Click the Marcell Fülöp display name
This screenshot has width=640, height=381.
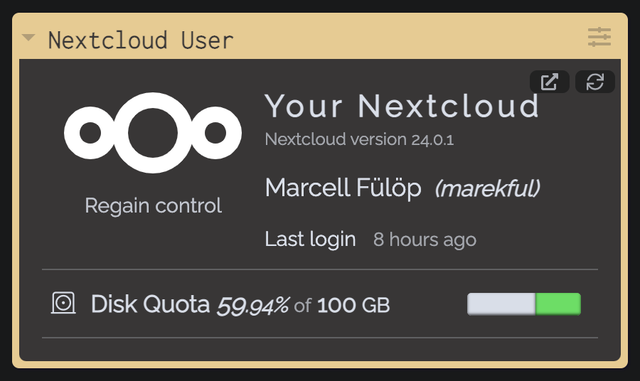pyautogui.click(x=343, y=188)
